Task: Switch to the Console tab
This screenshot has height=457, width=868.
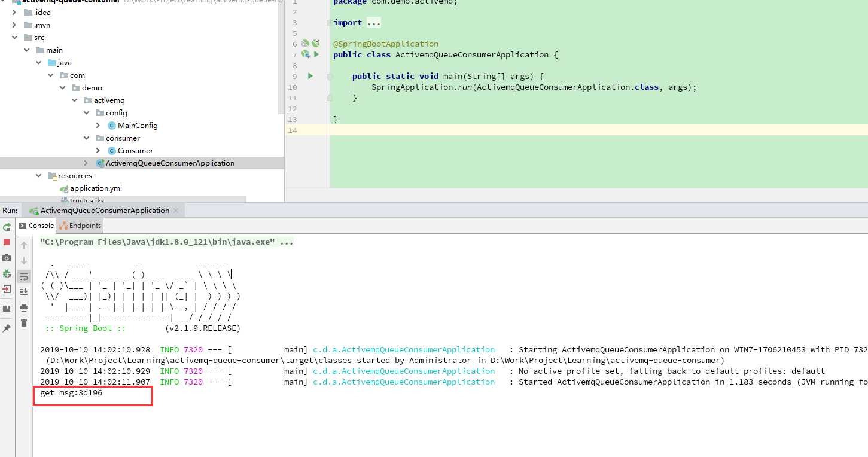Action: 36,226
